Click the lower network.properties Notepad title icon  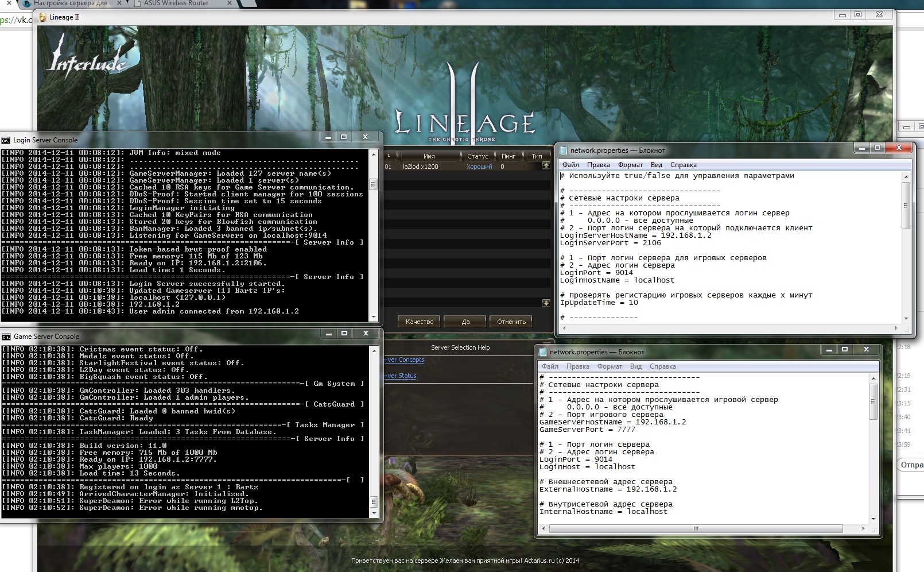pos(543,352)
